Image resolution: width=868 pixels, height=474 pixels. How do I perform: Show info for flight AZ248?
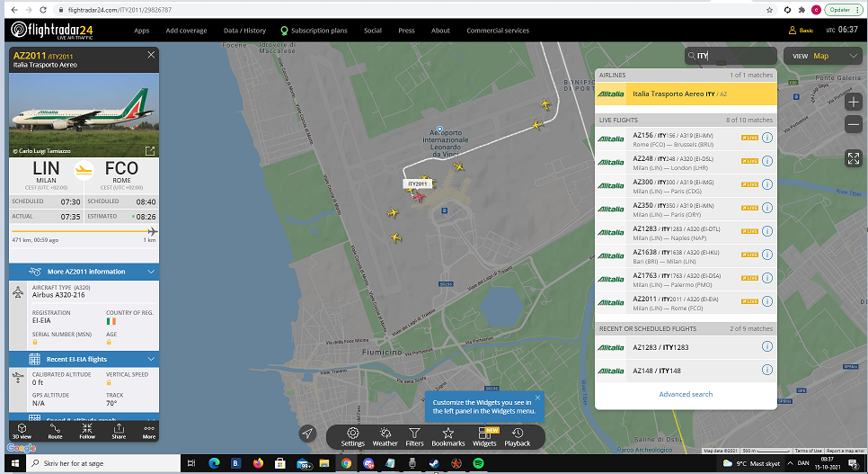tap(767, 161)
